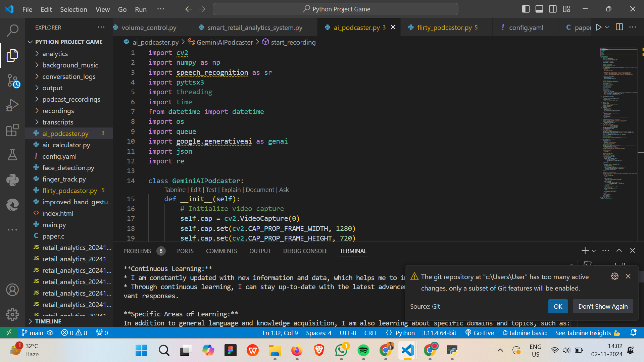Select Python language mode in status bar
Screen dimensions: 644x362
pos(405,332)
